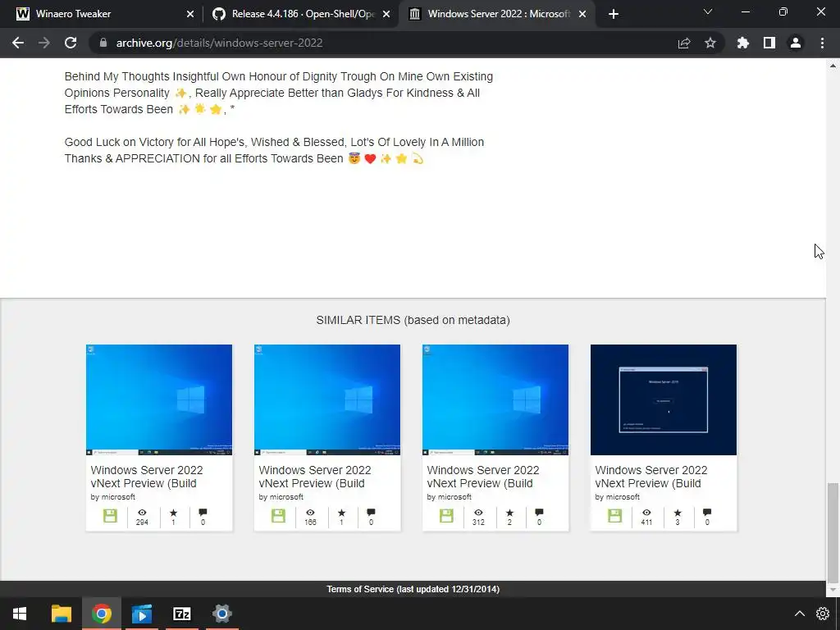
Task: Open the dark setup-screen thumbnail
Action: click(664, 399)
